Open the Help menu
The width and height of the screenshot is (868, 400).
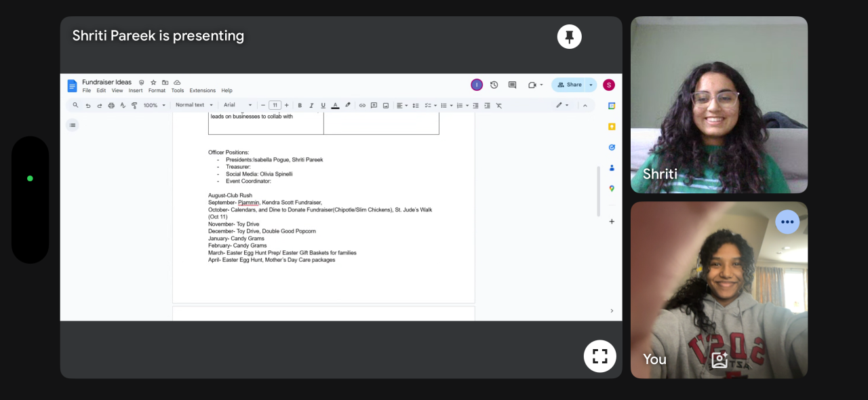pos(226,91)
